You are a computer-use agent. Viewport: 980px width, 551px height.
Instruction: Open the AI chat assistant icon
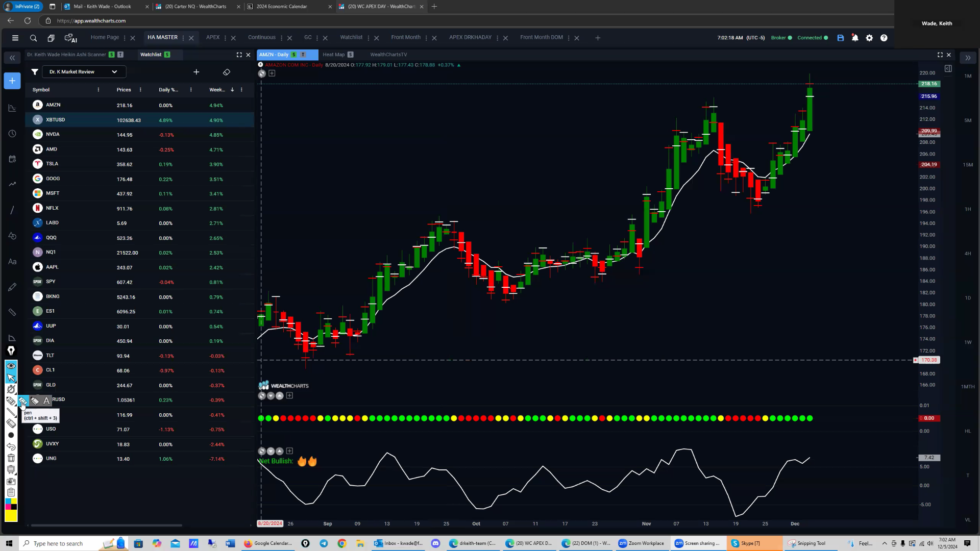pos(70,38)
